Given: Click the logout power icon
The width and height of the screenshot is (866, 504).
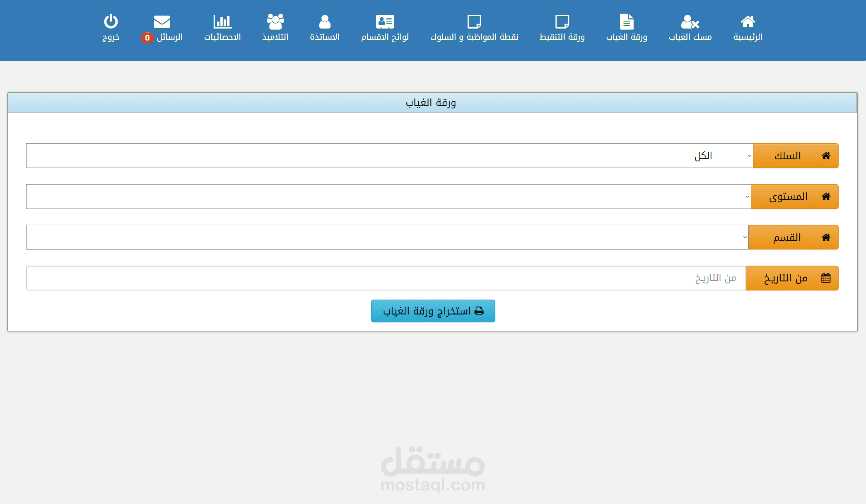Looking at the screenshot, I should tap(111, 22).
